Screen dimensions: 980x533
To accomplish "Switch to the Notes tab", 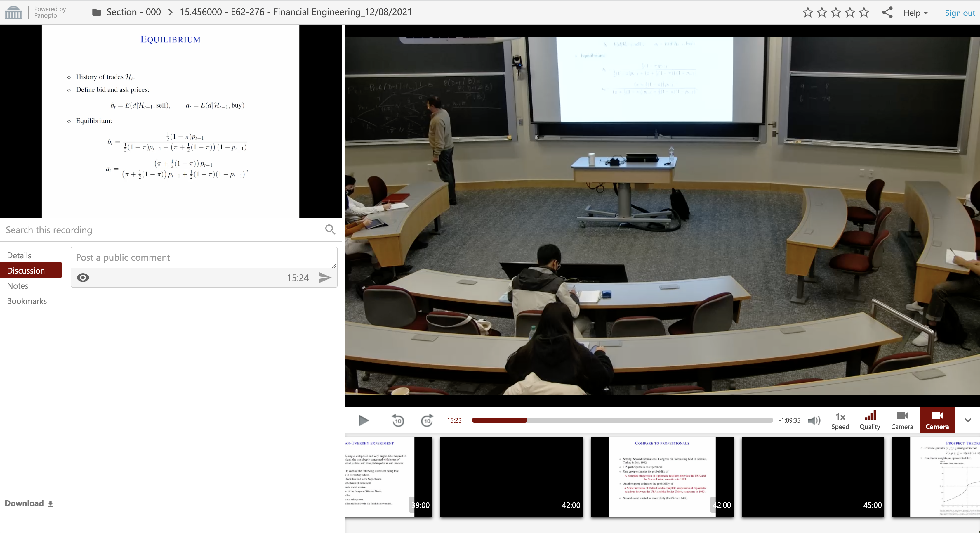I will [x=18, y=286].
